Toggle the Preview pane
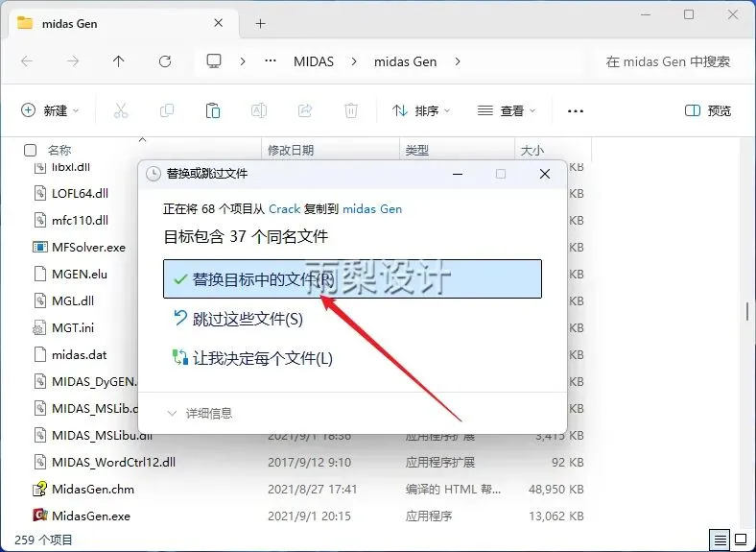 (x=708, y=111)
